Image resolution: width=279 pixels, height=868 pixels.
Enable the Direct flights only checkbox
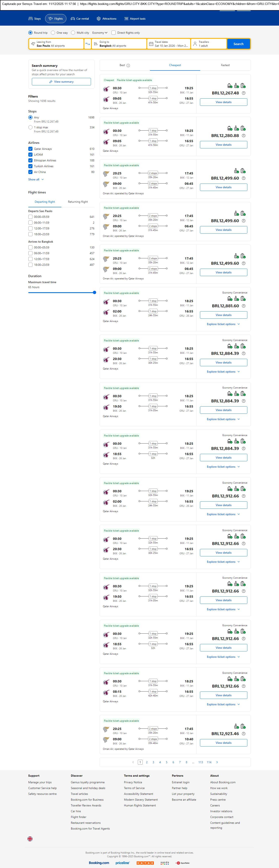tap(114, 33)
